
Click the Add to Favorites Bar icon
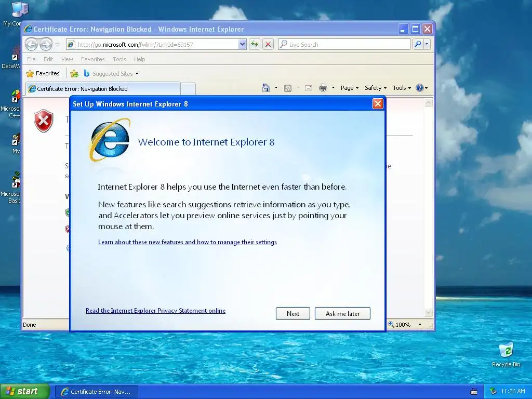tap(74, 73)
